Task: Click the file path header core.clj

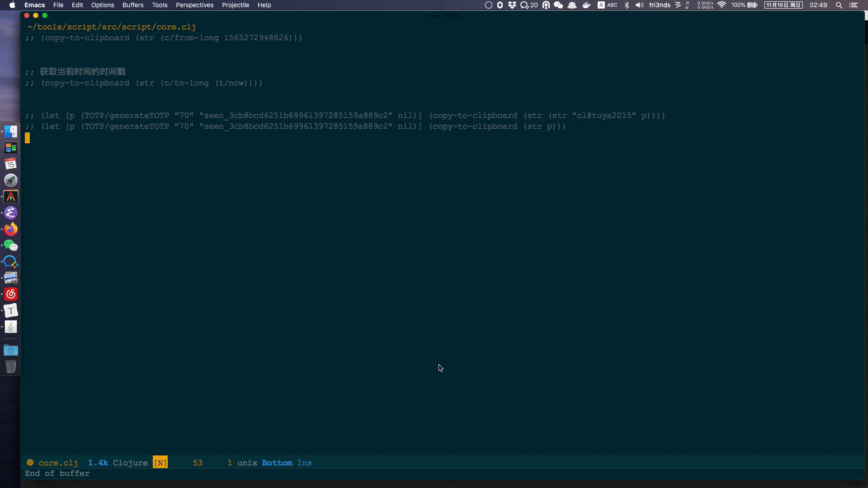Action: (x=111, y=27)
